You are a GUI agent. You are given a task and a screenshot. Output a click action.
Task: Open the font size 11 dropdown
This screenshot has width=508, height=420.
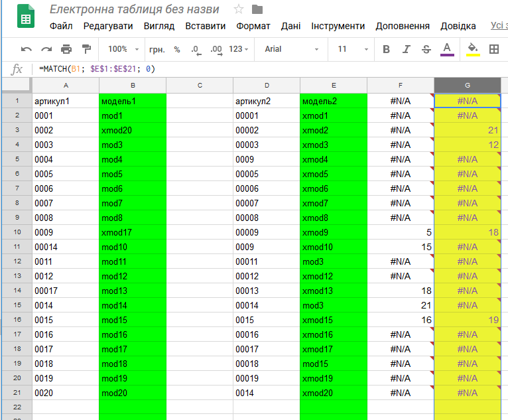(353, 49)
